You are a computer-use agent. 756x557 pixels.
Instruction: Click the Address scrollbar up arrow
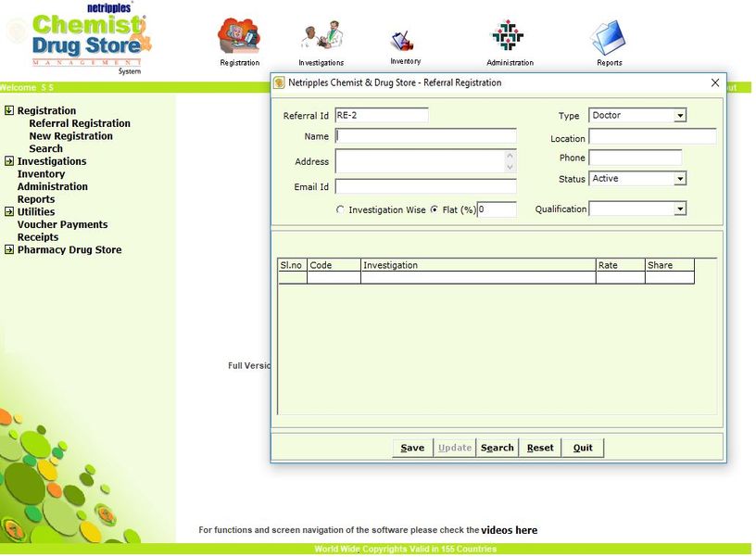pos(510,156)
